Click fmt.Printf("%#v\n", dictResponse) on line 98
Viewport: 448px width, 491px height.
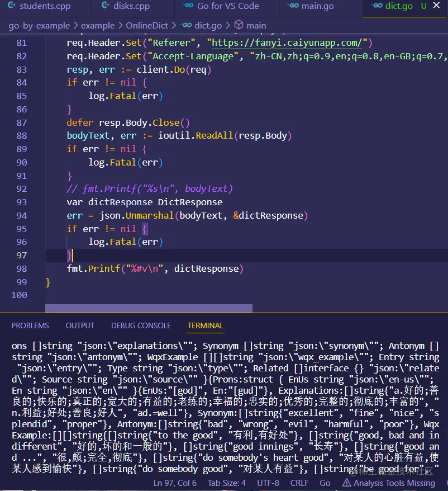point(155,268)
